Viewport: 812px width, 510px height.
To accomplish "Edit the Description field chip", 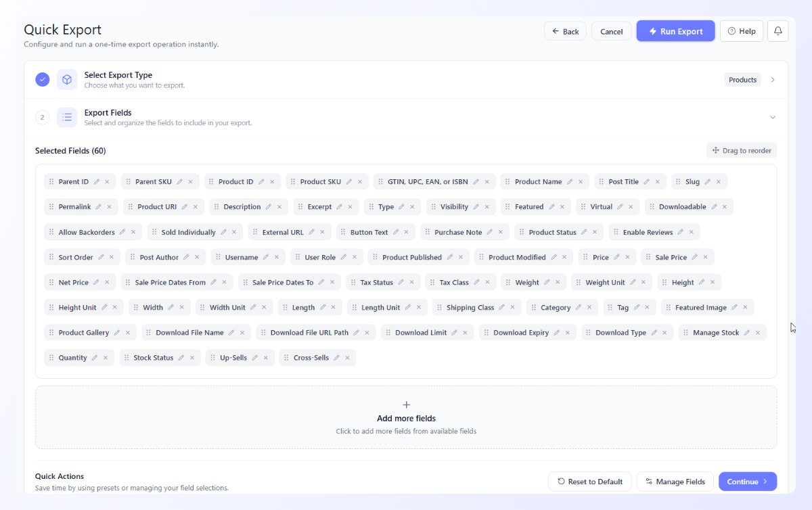I will [x=269, y=207].
